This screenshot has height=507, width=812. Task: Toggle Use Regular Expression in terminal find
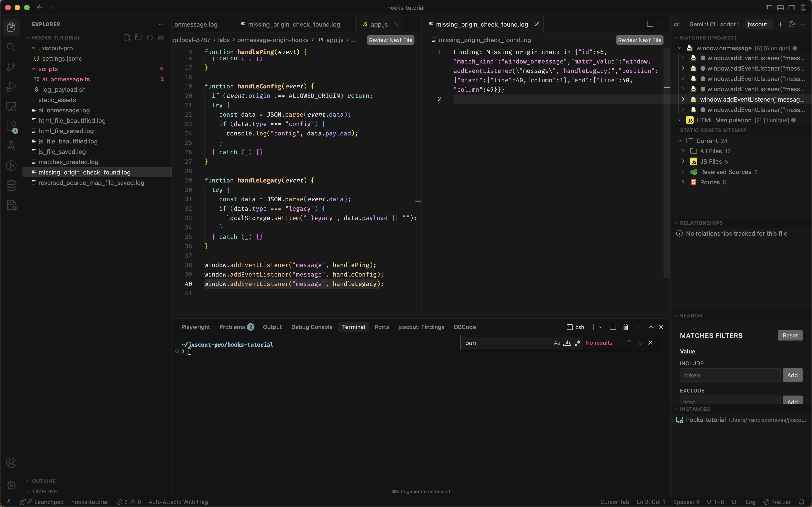pos(577,343)
